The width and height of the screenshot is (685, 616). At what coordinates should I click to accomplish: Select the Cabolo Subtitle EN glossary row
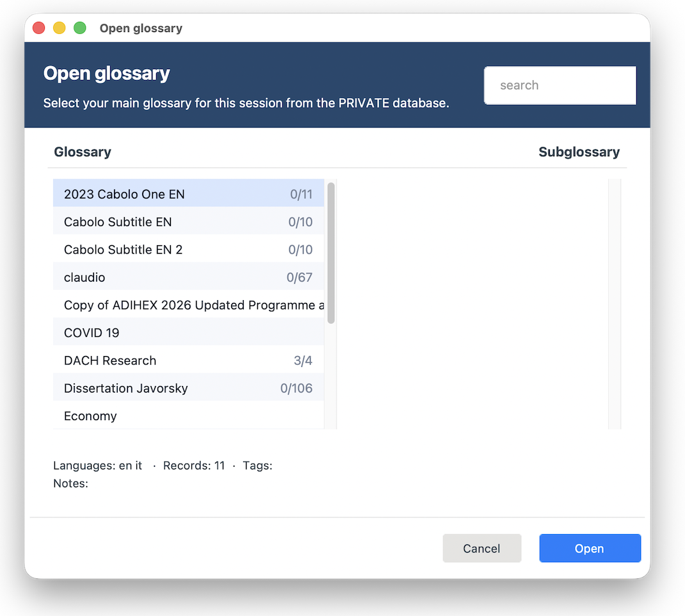coord(188,222)
